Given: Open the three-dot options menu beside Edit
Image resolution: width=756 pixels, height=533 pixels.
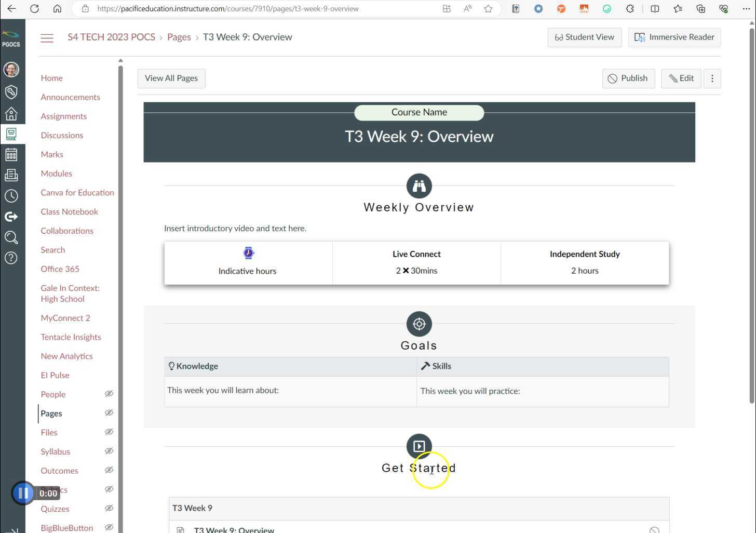Looking at the screenshot, I should click(712, 78).
